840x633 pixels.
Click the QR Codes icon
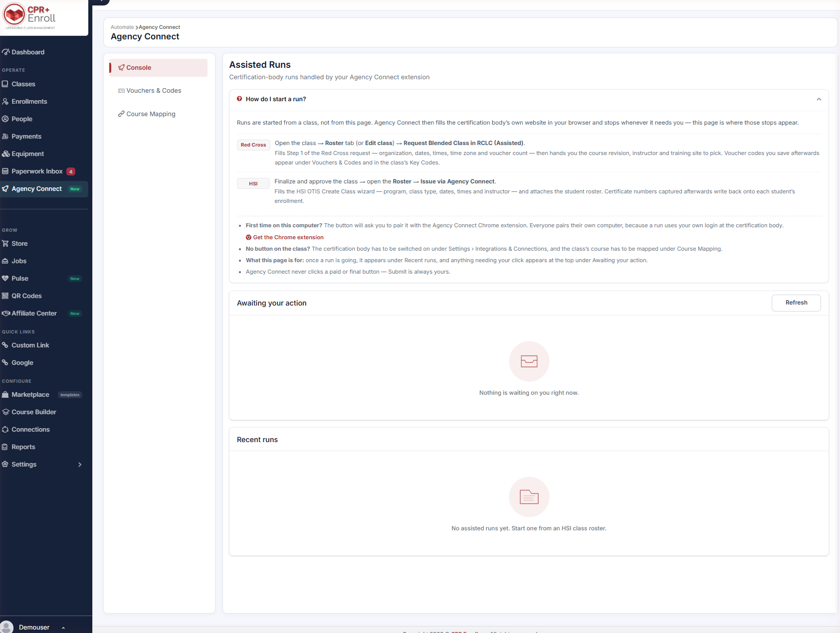5,296
